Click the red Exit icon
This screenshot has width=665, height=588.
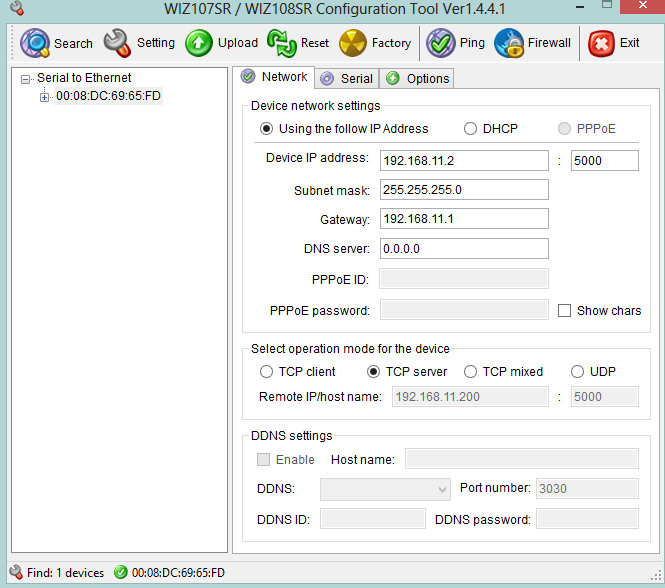coord(601,43)
